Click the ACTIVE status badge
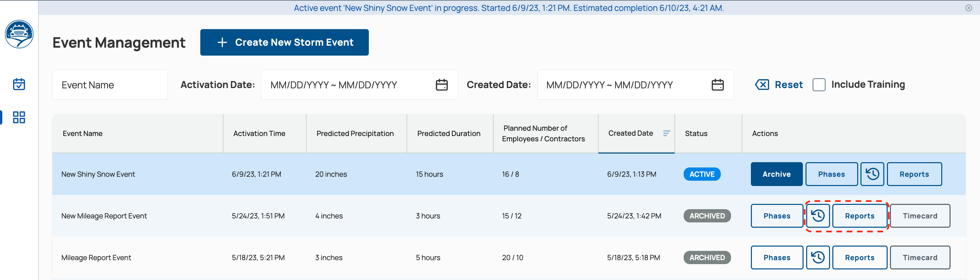Image resolution: width=980 pixels, height=280 pixels. pyautogui.click(x=702, y=174)
